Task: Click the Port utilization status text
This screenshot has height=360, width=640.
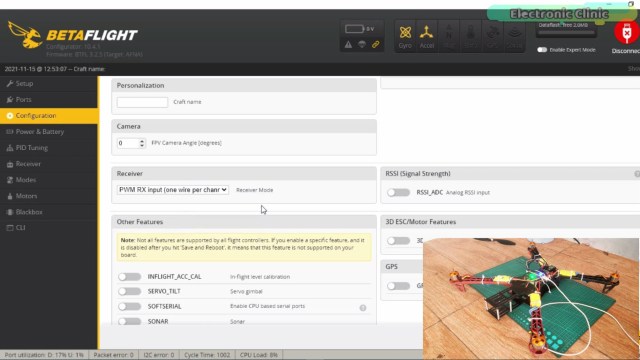Action: (x=44, y=355)
